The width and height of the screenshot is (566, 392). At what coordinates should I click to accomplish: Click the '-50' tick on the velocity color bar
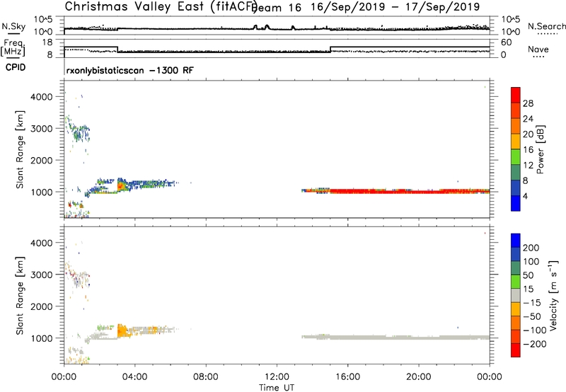(x=532, y=316)
